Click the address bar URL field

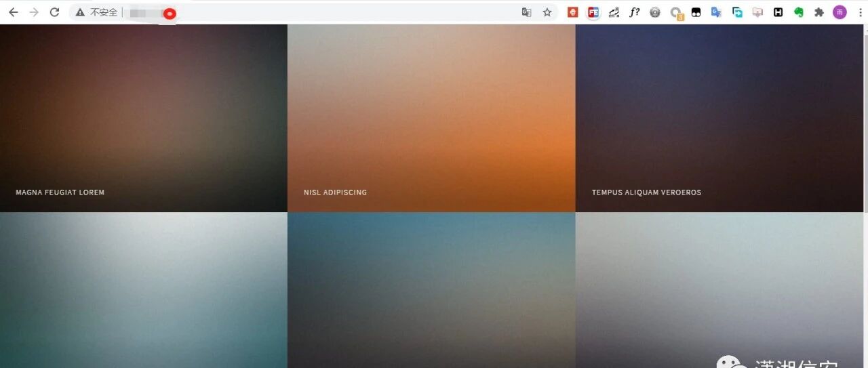pos(313,12)
